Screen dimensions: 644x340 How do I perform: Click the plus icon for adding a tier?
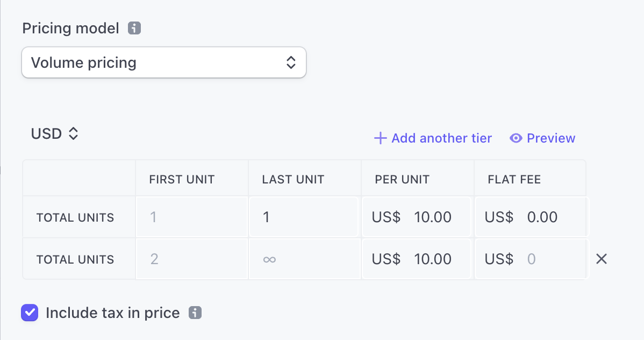(380, 138)
